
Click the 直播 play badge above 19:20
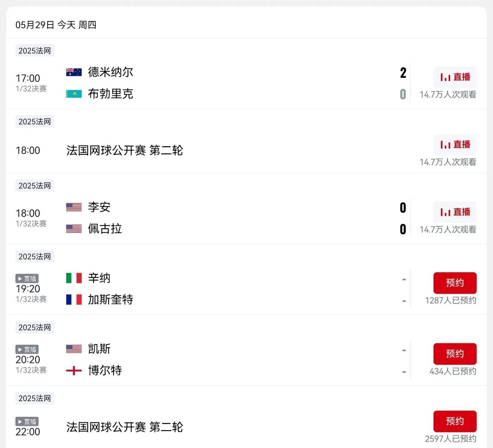27,279
